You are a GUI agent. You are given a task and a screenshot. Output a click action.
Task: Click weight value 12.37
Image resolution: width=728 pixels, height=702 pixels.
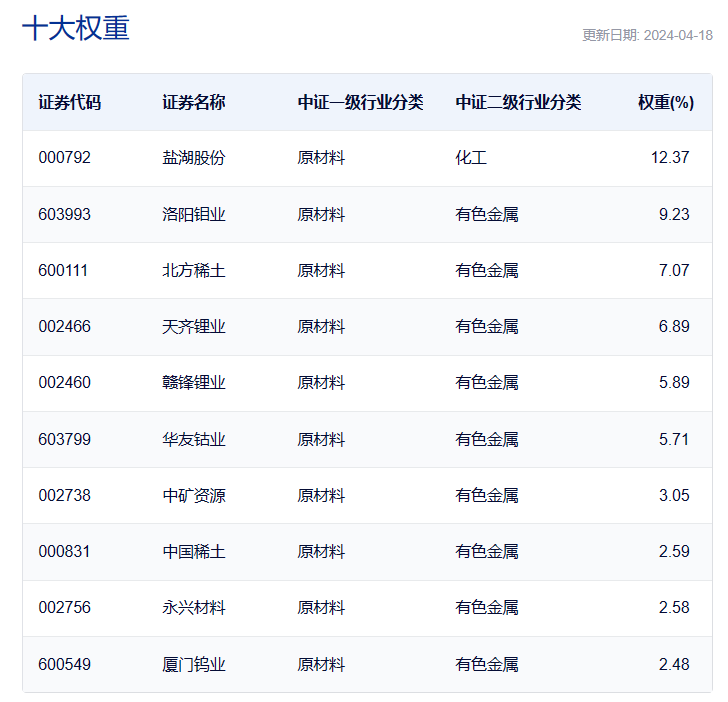670,157
